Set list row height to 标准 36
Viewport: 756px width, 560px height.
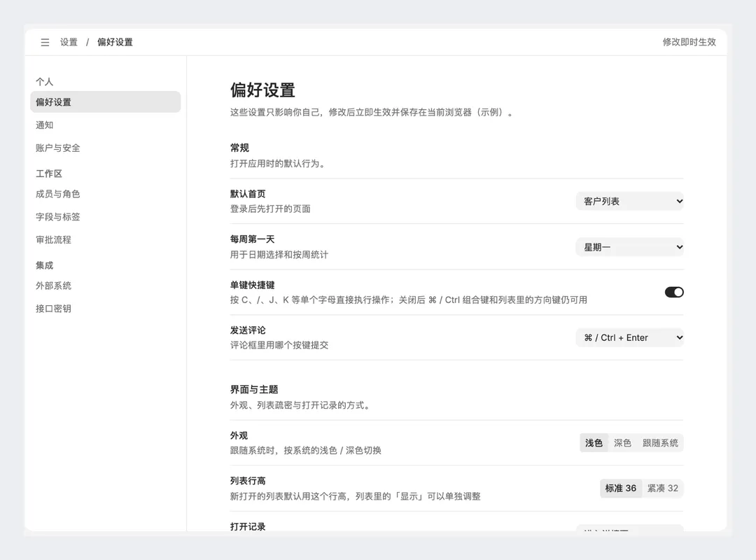(620, 488)
